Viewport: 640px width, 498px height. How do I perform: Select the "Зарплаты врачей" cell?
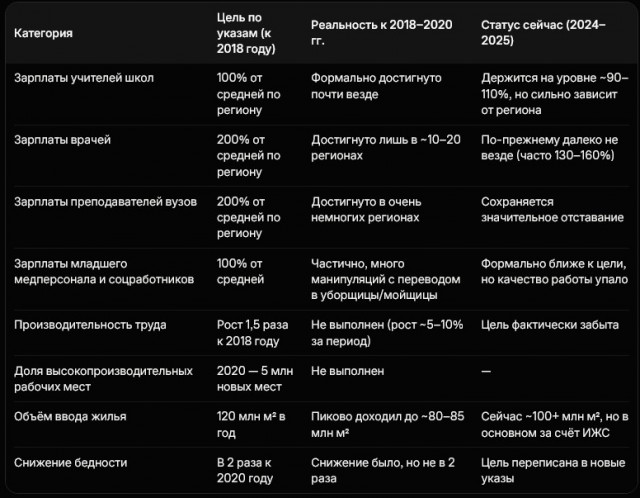(x=62, y=139)
